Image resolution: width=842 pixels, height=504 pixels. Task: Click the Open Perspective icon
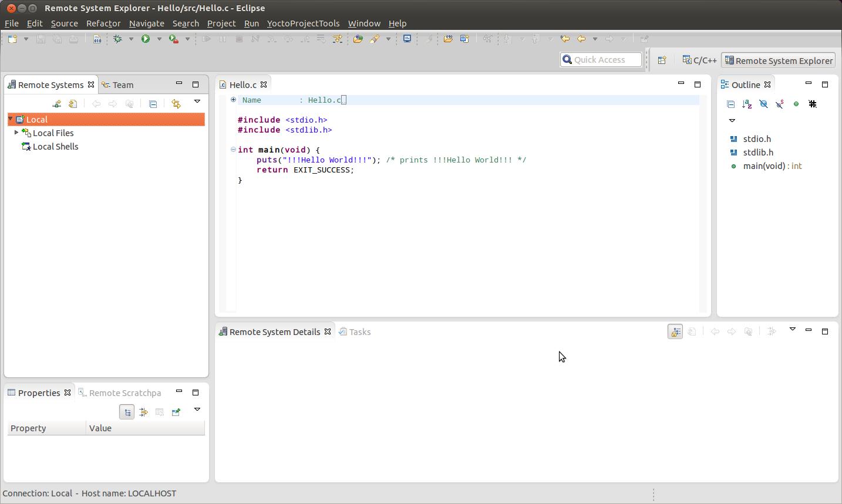662,60
